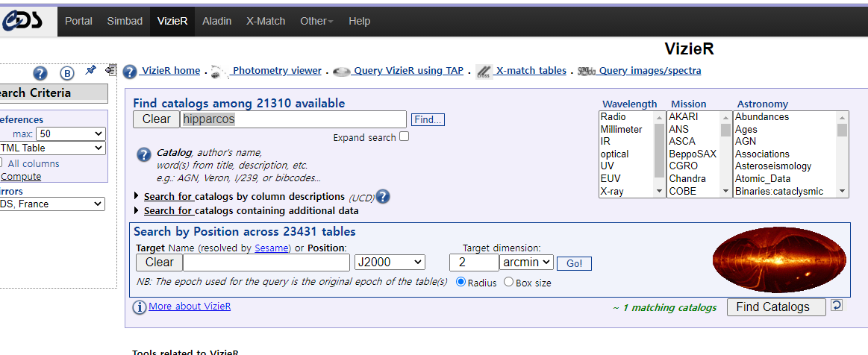Image resolution: width=868 pixels, height=355 pixels.
Task: Click the Clear button beside hipparcos field
Action: [x=156, y=119]
